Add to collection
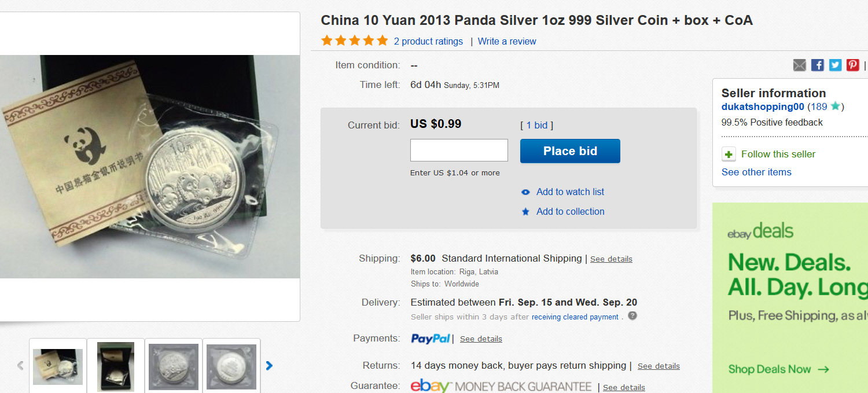Viewport: 868px width, 393px height. (x=570, y=211)
